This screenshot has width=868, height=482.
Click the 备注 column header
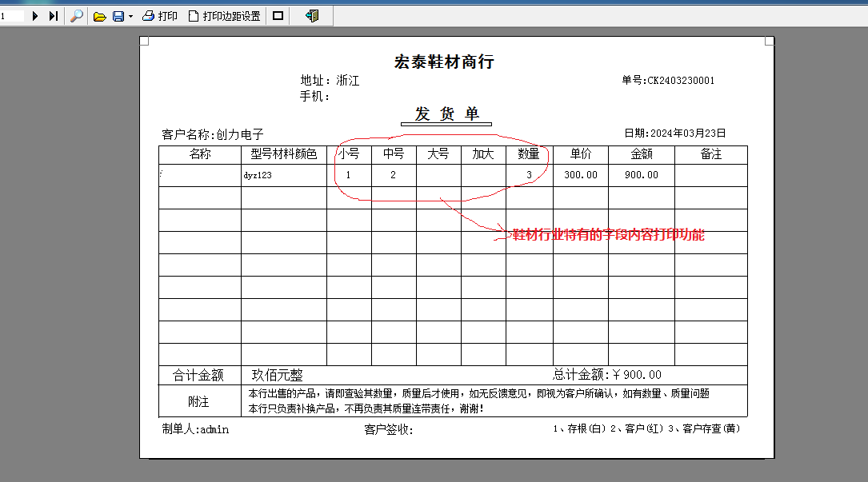[x=710, y=154]
